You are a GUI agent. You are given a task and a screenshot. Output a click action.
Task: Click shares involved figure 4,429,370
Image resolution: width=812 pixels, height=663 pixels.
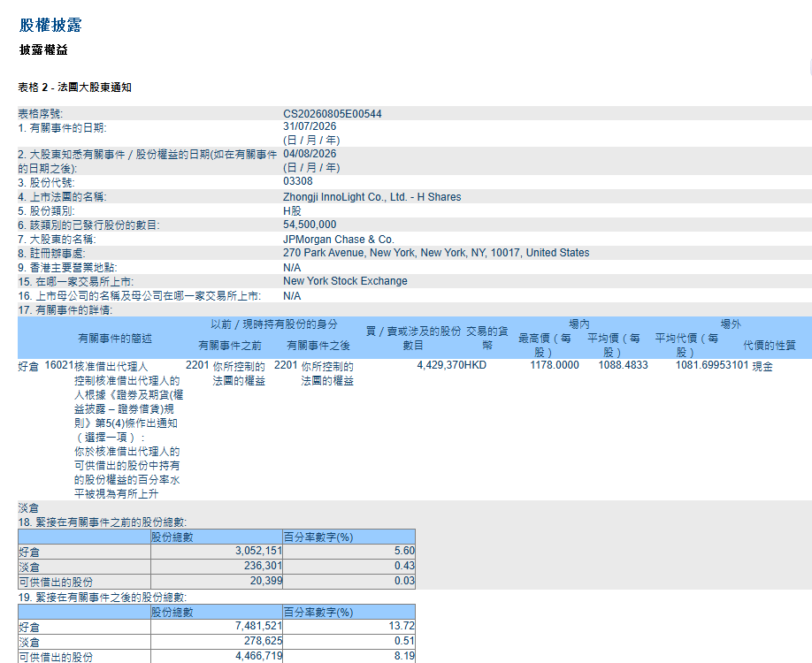440,365
